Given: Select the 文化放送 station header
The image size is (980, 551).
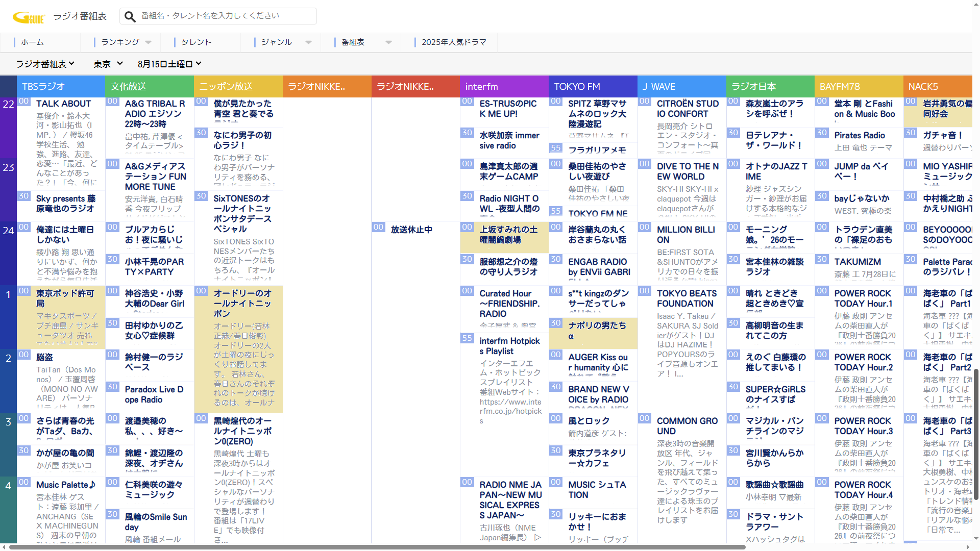Looking at the screenshot, I should click(x=150, y=86).
